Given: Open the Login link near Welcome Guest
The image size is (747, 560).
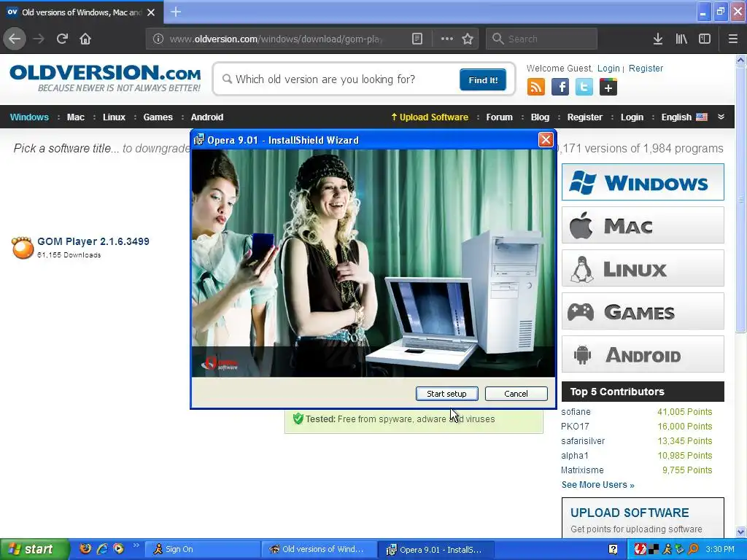Looking at the screenshot, I should [608, 69].
